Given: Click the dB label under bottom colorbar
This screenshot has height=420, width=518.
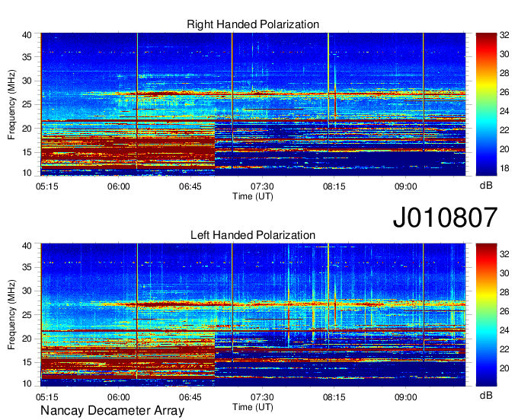Looking at the screenshot, I should (x=486, y=395).
